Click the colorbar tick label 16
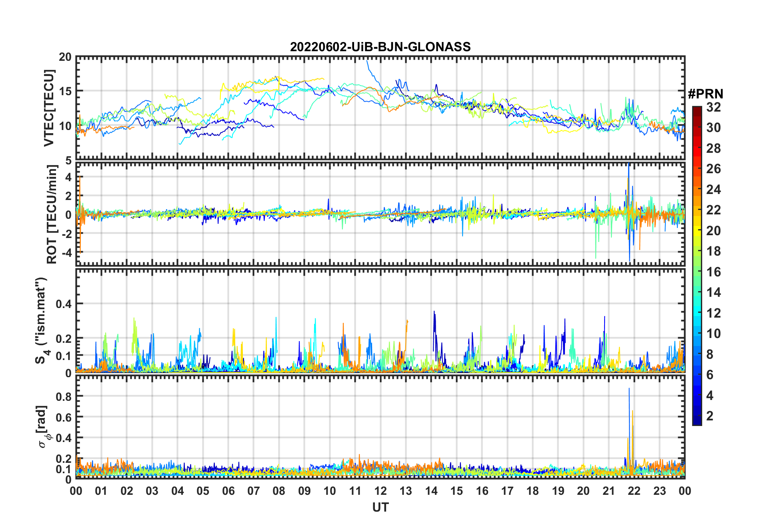 [713, 272]
